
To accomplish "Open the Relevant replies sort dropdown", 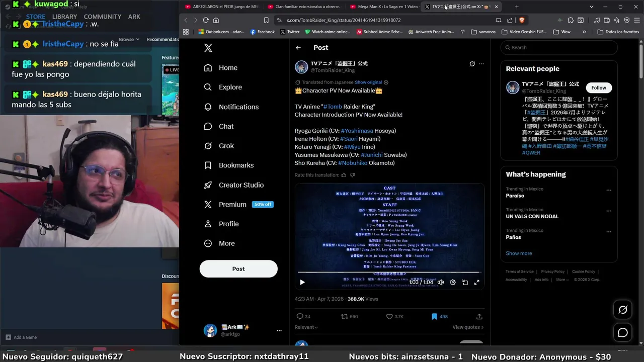I will click(x=306, y=327).
